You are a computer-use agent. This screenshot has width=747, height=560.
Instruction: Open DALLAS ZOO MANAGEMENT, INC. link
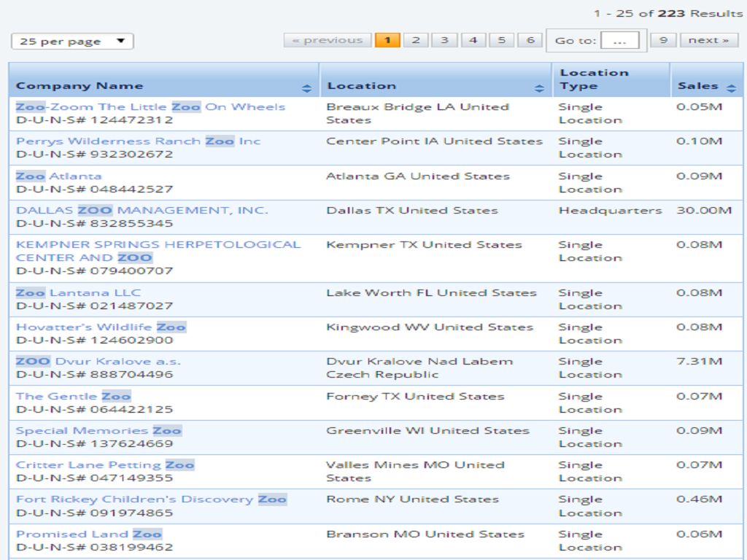click(142, 210)
